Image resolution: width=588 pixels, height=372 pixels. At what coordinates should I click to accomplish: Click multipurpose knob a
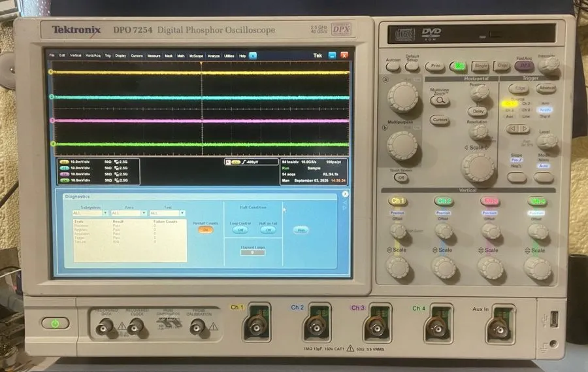point(402,97)
